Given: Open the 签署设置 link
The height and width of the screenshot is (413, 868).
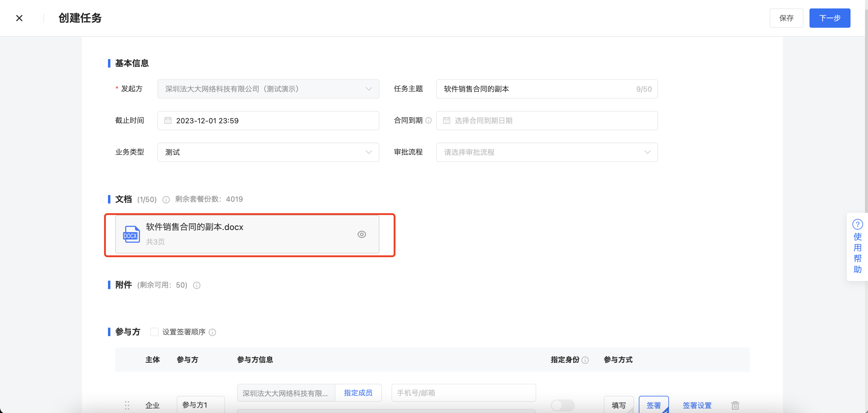Looking at the screenshot, I should coord(697,405).
